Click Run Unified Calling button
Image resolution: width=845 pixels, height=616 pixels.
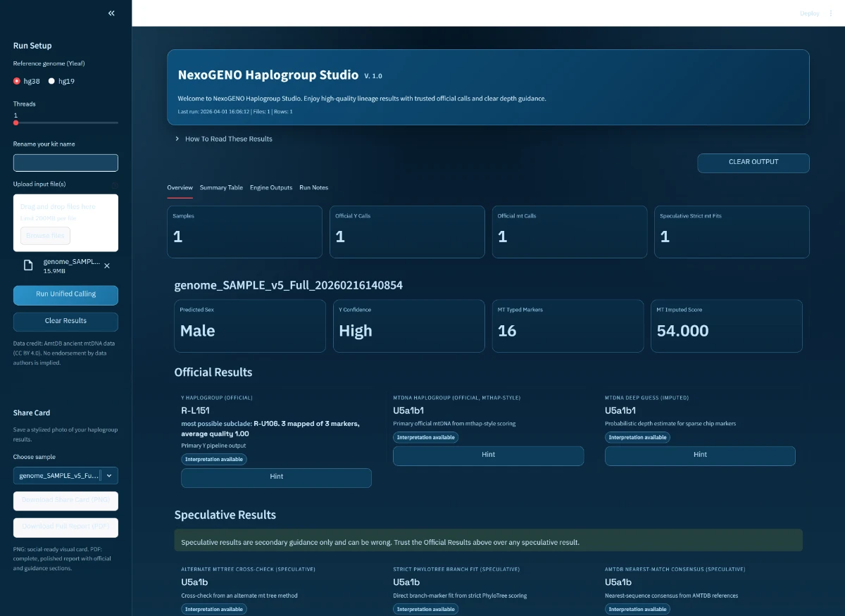(65, 294)
